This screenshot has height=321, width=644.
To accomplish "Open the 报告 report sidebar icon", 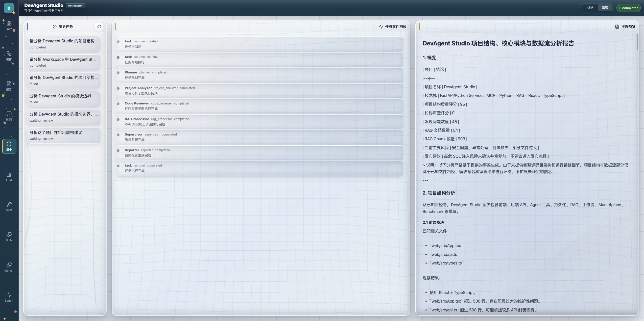I will tap(9, 86).
